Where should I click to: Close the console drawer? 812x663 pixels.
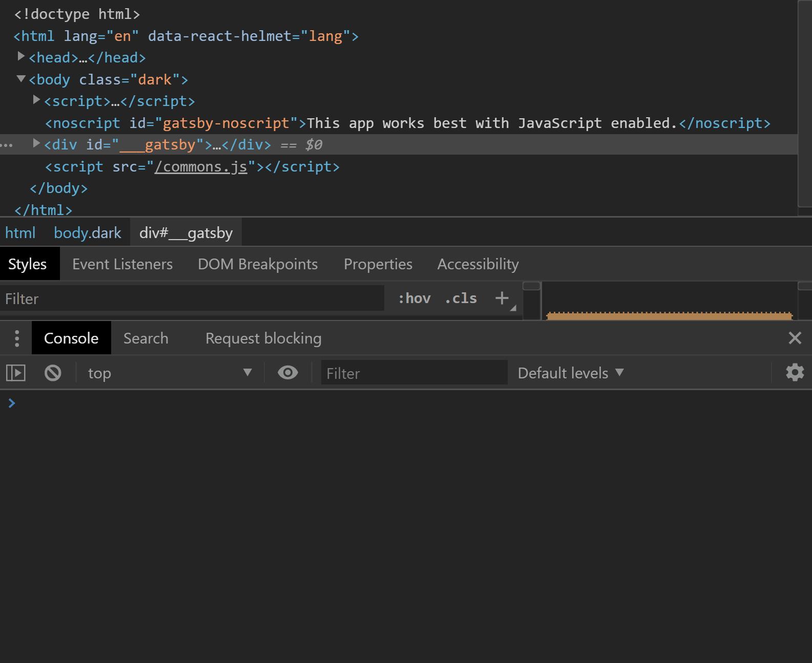click(x=795, y=338)
